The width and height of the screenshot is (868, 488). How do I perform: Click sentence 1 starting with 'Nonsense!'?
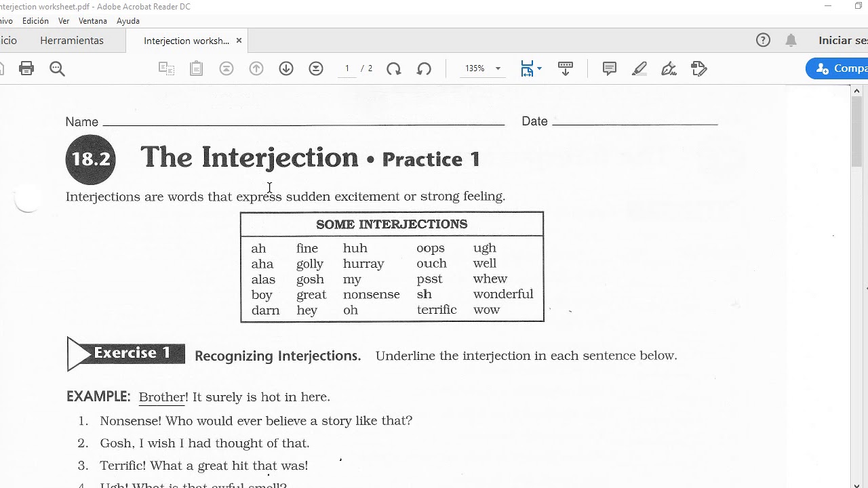[256, 421]
